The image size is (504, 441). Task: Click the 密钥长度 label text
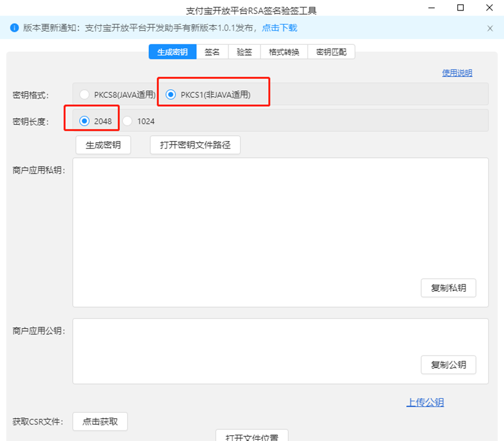30,122
